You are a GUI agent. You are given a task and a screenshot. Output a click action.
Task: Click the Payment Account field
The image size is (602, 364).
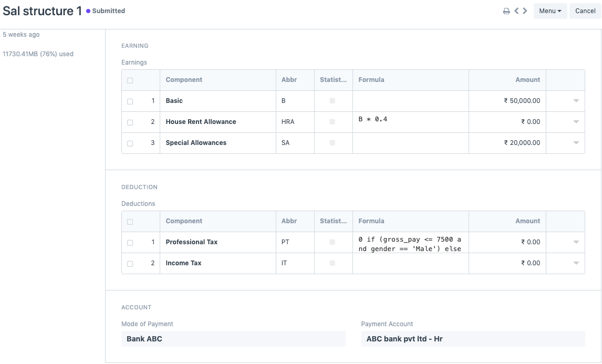pos(473,339)
